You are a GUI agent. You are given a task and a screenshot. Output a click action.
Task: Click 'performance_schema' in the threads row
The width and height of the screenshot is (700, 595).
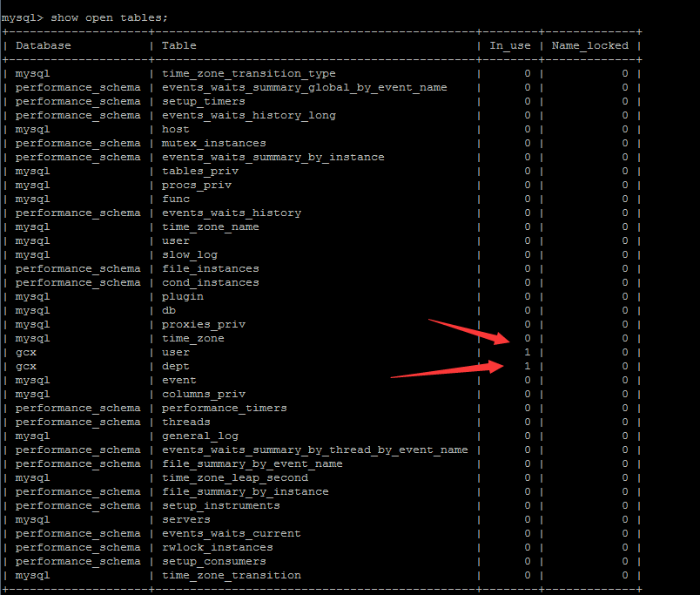coord(78,422)
